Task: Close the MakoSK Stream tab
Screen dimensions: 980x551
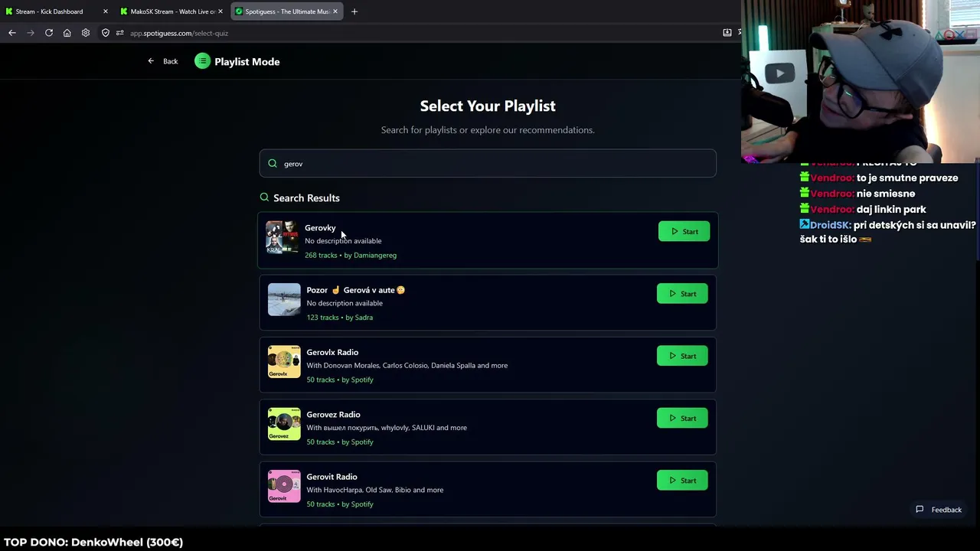Action: (220, 11)
